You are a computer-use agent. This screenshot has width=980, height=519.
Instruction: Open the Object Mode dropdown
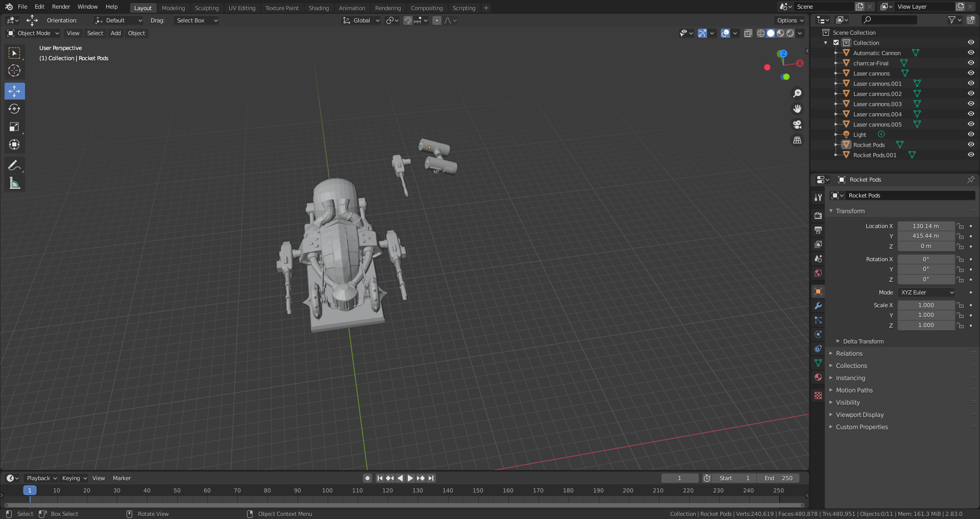coord(34,33)
